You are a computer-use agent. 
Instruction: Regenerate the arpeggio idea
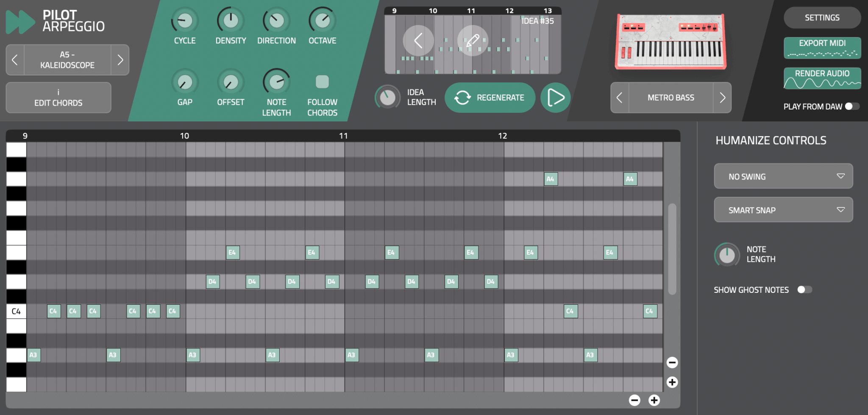coord(490,98)
